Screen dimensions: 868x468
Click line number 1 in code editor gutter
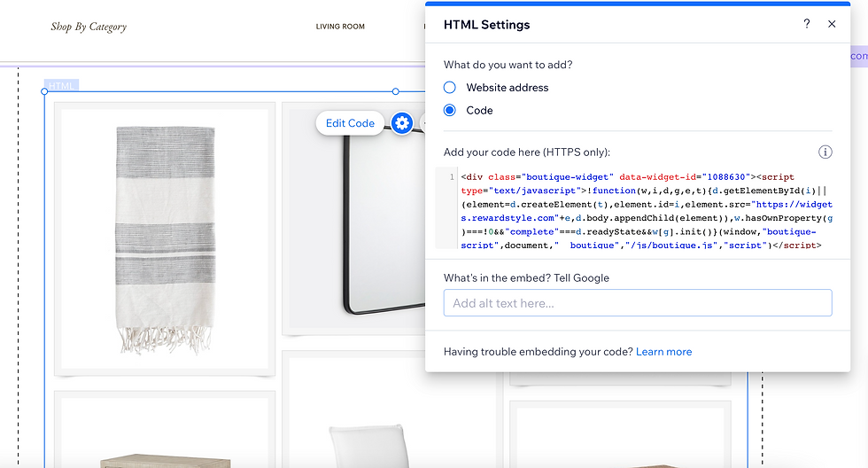pos(452,177)
